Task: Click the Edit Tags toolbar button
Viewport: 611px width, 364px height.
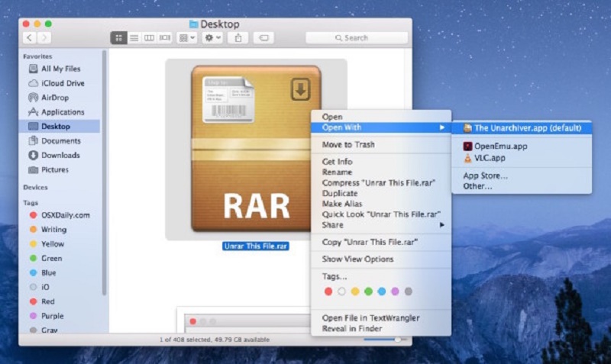Action: click(x=263, y=37)
